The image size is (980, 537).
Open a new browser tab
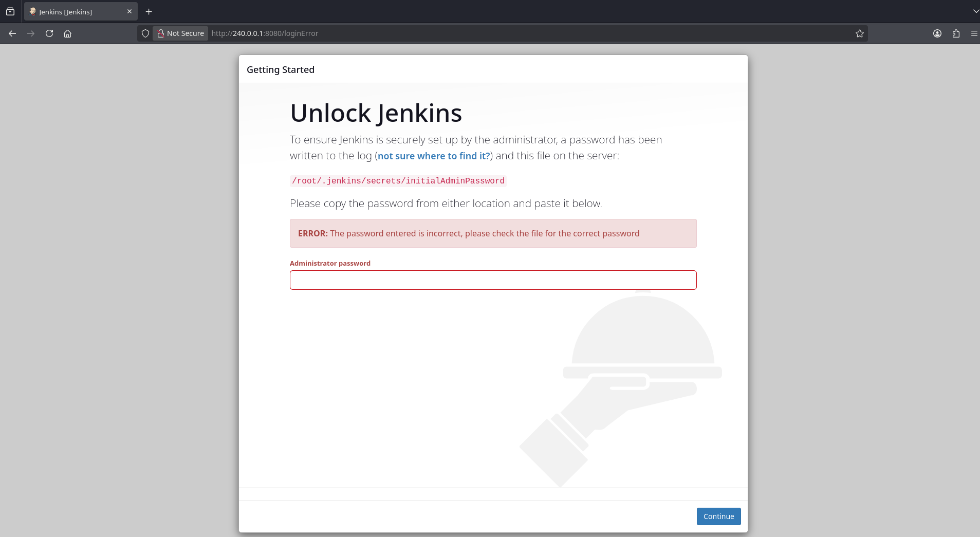coord(149,11)
